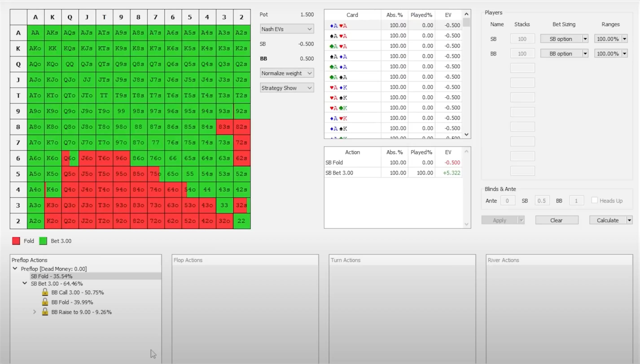Open the Strategy Show dropdown

click(287, 88)
